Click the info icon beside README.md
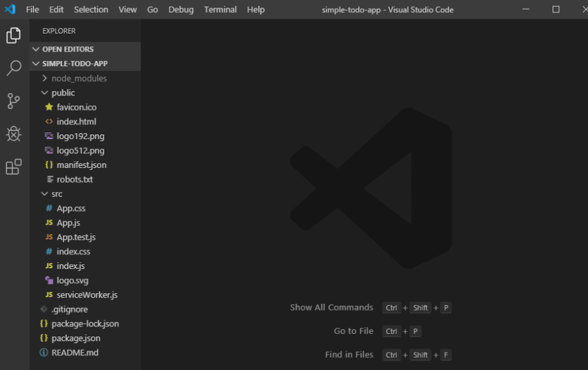The height and width of the screenshot is (370, 588). [44, 353]
